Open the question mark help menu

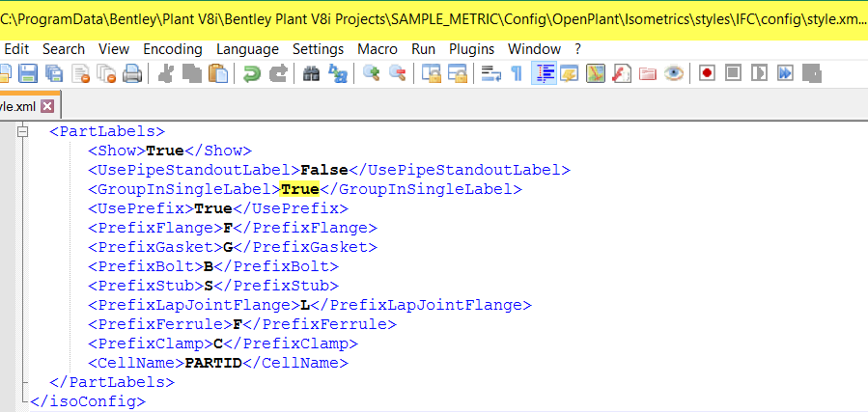click(578, 49)
